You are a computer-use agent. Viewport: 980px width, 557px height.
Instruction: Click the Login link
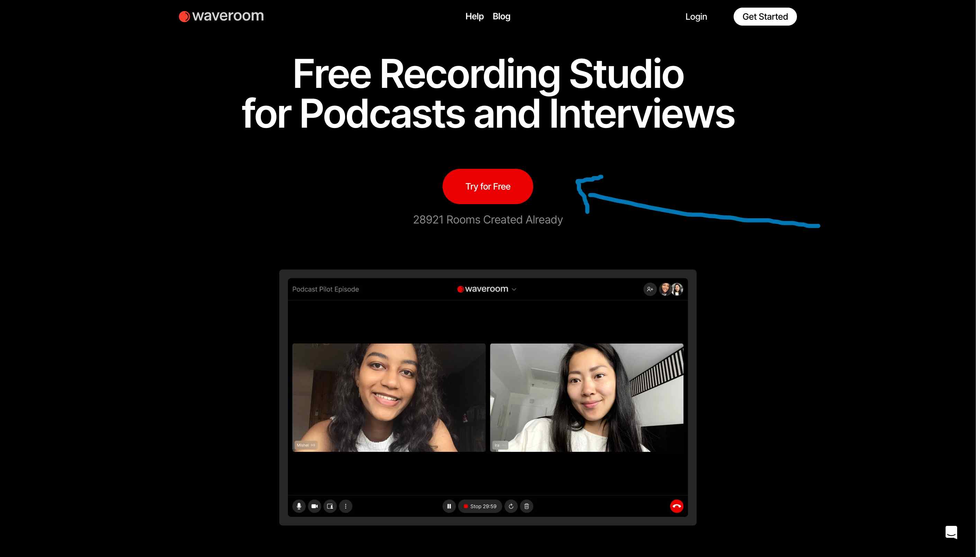(696, 17)
